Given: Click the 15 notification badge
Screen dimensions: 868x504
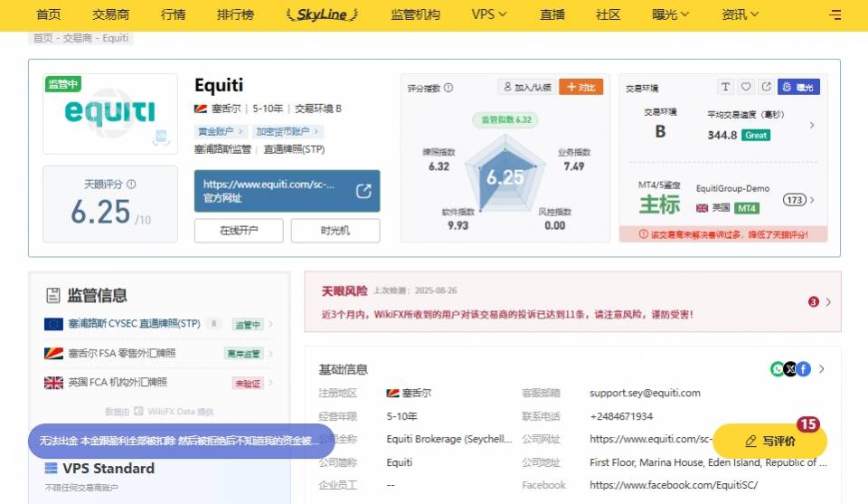Looking at the screenshot, I should pyautogui.click(x=808, y=424).
